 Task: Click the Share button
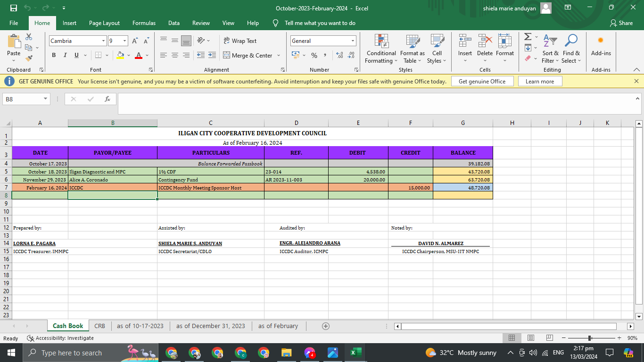pos(621,23)
